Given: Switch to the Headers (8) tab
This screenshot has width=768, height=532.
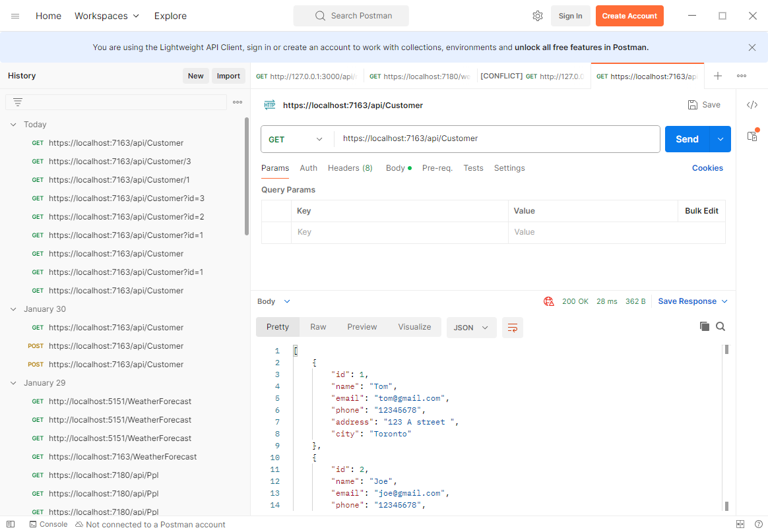Looking at the screenshot, I should pos(350,168).
